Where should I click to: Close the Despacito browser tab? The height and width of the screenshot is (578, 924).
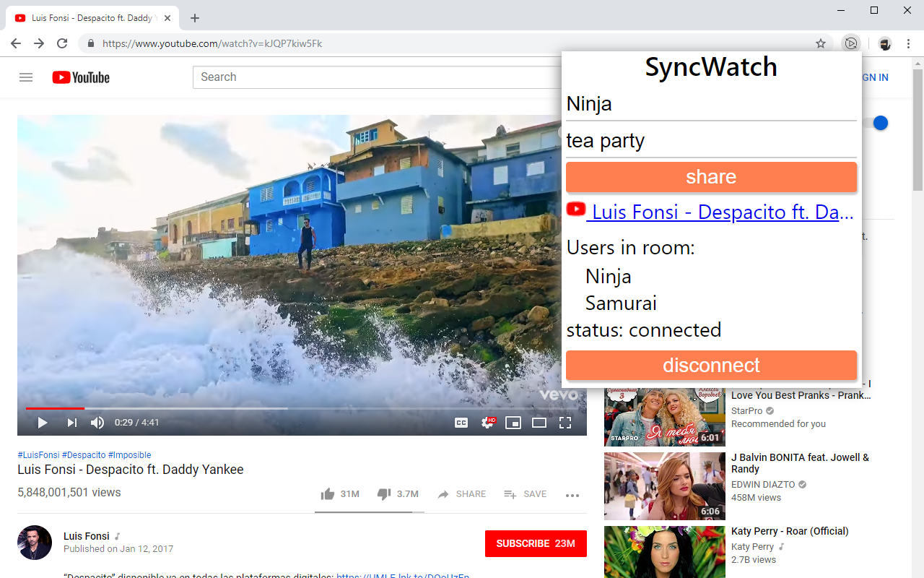point(167,18)
